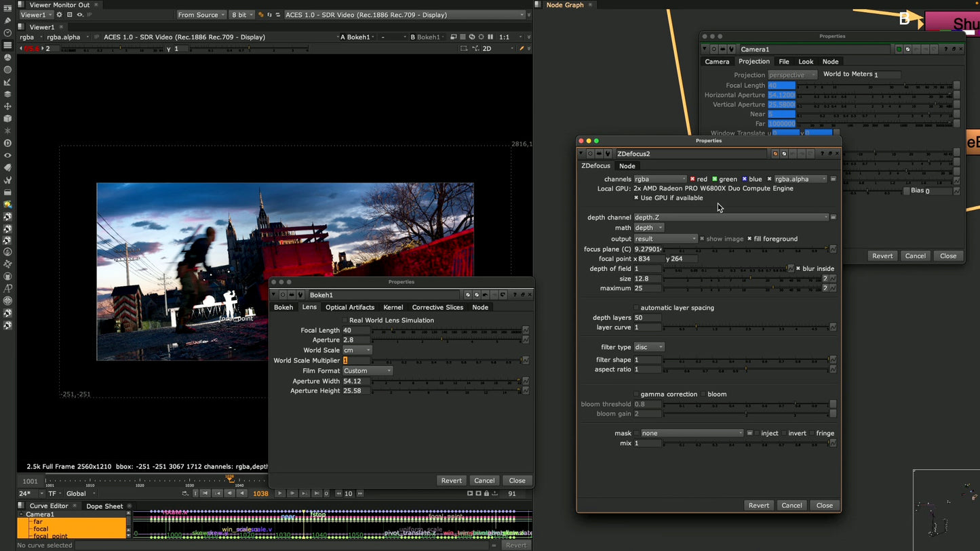Enable 'automatic layer spacing' checkbox
This screenshot has width=980, height=551.
(636, 308)
